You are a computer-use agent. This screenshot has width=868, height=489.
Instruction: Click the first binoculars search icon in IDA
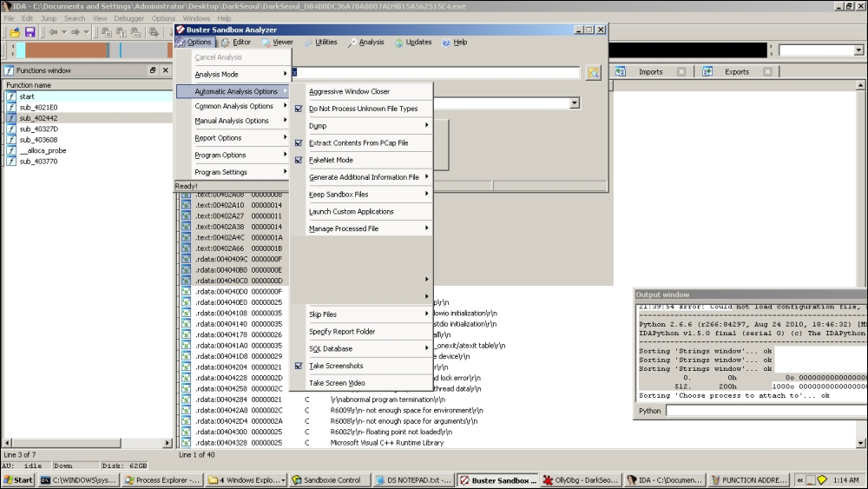106,32
